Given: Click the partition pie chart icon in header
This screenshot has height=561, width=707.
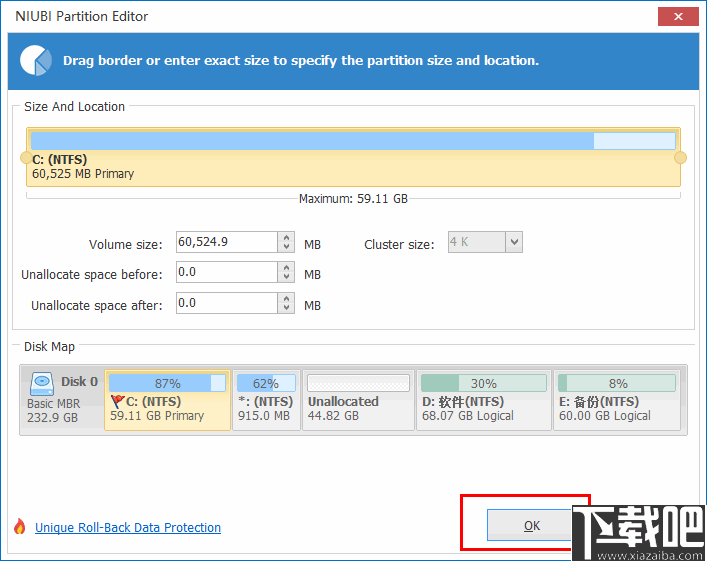Looking at the screenshot, I should [36, 60].
